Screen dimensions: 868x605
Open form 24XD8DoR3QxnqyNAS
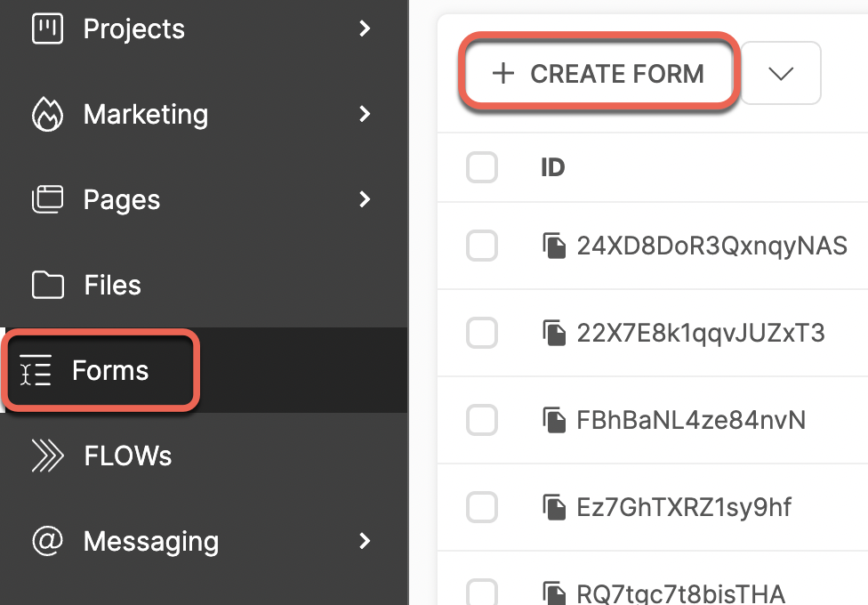(711, 246)
